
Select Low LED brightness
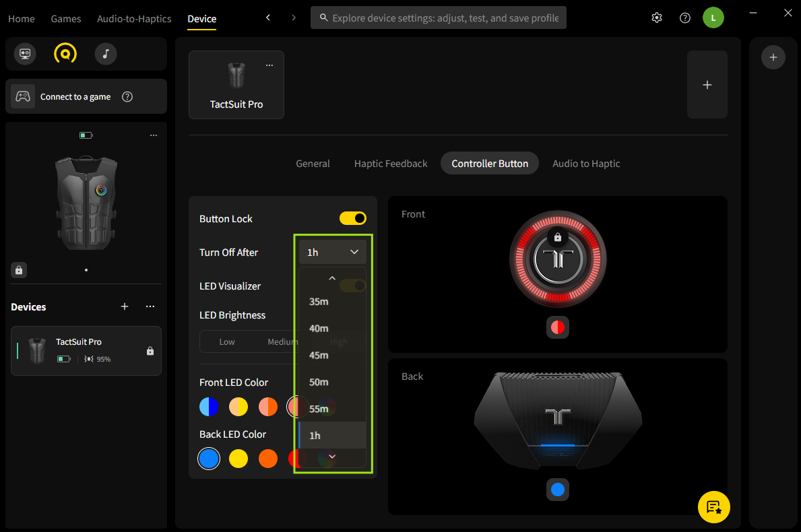227,341
